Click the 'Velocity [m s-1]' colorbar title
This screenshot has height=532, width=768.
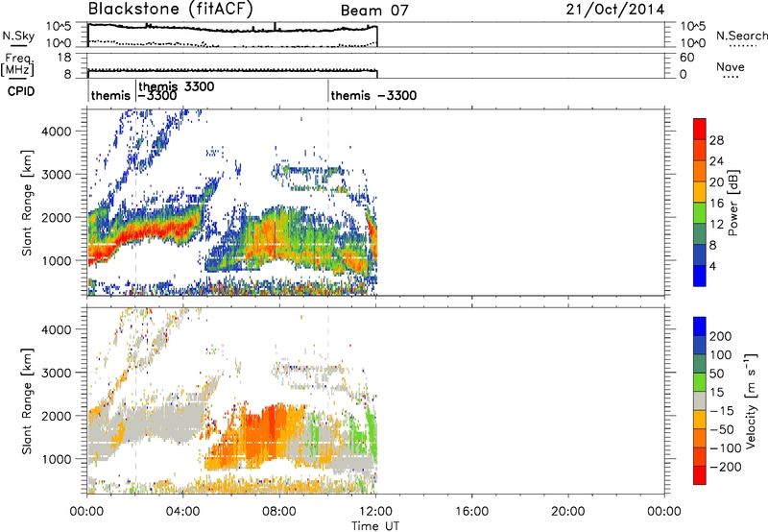751,400
